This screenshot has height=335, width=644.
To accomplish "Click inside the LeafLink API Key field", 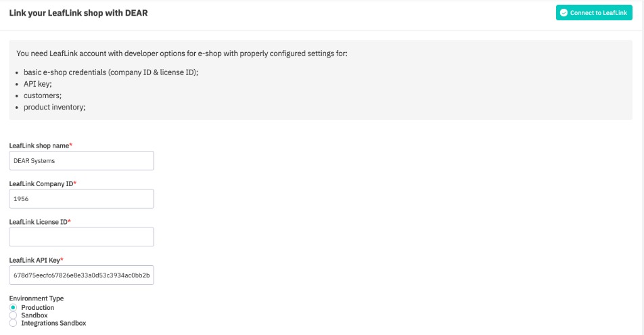I will (81, 275).
